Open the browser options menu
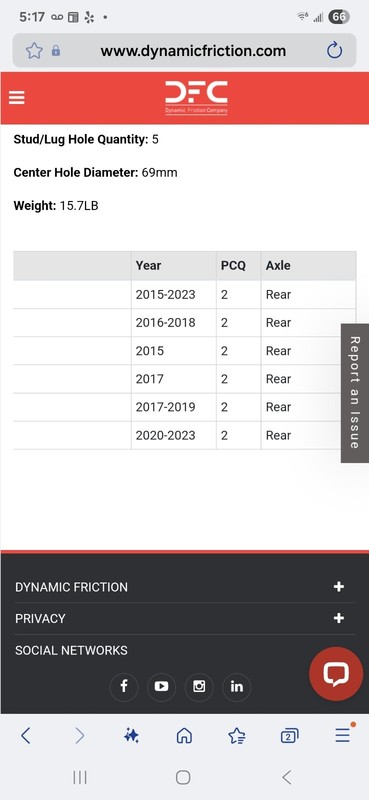 (343, 735)
